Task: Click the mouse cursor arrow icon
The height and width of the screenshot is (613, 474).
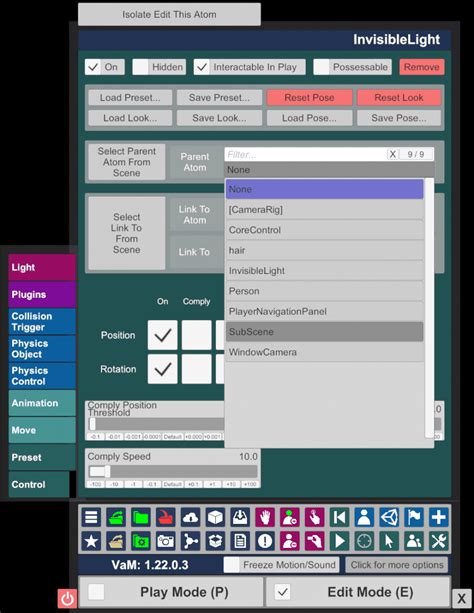Action: point(390,541)
